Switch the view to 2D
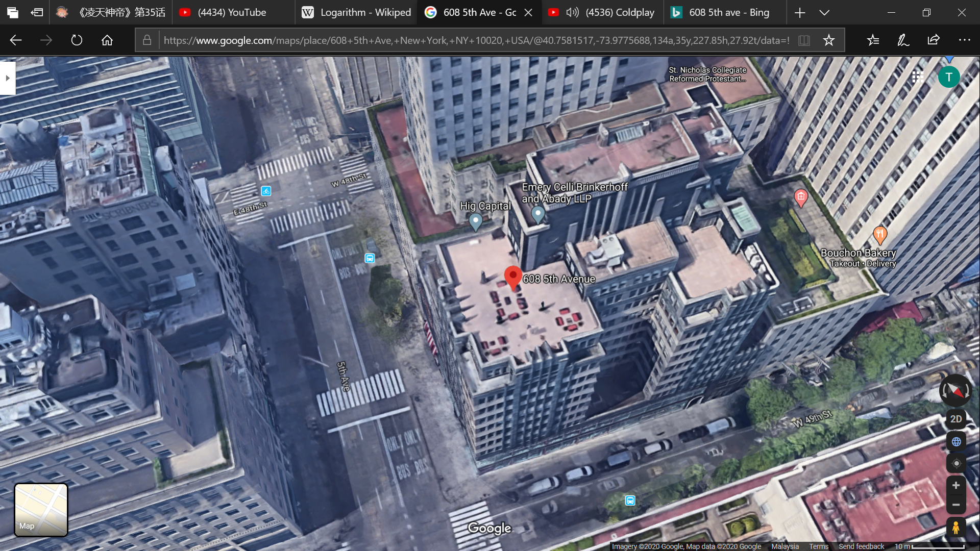This screenshot has height=551, width=980. (x=956, y=419)
